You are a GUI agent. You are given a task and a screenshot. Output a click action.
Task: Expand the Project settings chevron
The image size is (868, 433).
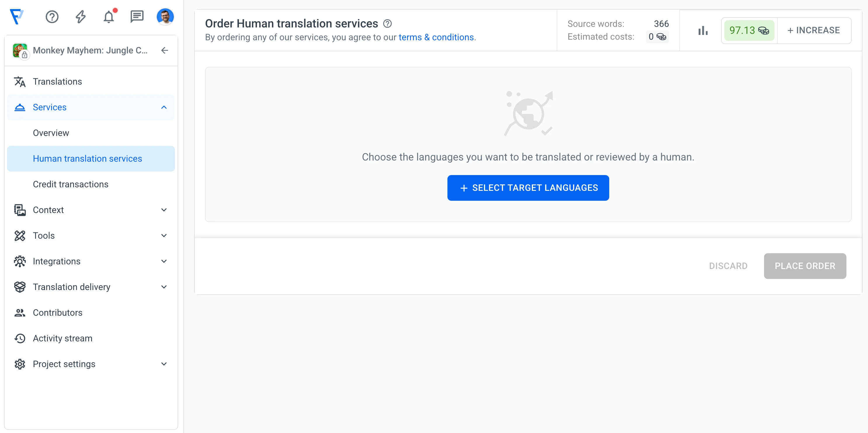[164, 364]
